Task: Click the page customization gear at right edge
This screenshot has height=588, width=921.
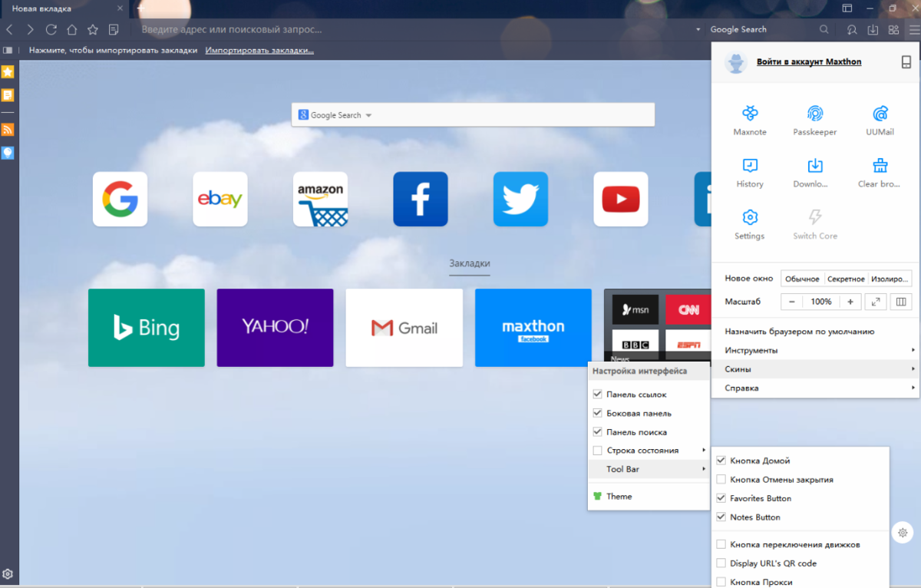Action: click(x=903, y=532)
